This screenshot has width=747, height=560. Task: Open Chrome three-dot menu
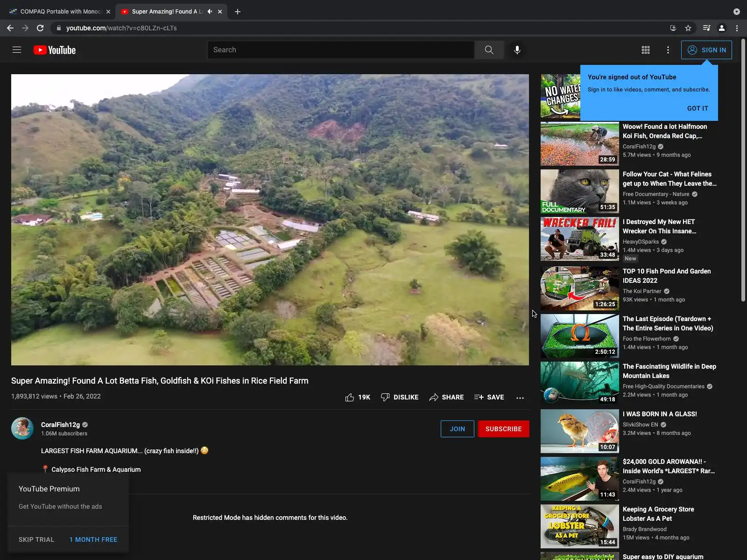737,28
